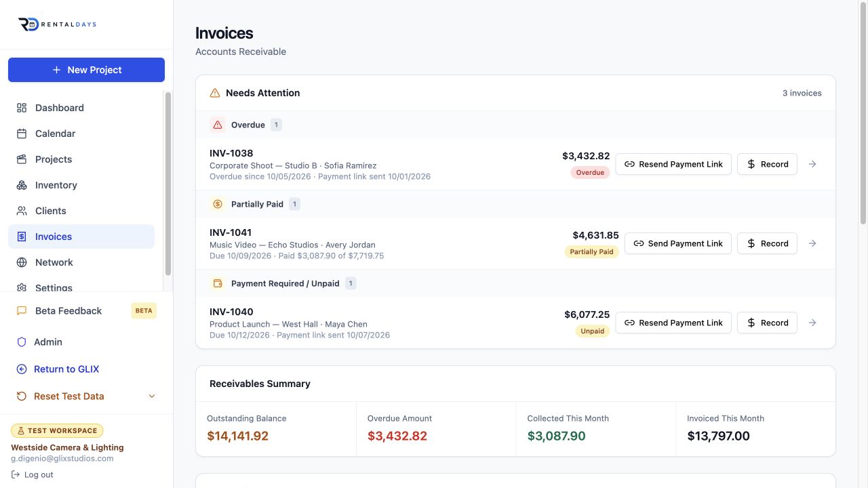
Task: Click the Admin shield icon
Action: tap(22, 342)
